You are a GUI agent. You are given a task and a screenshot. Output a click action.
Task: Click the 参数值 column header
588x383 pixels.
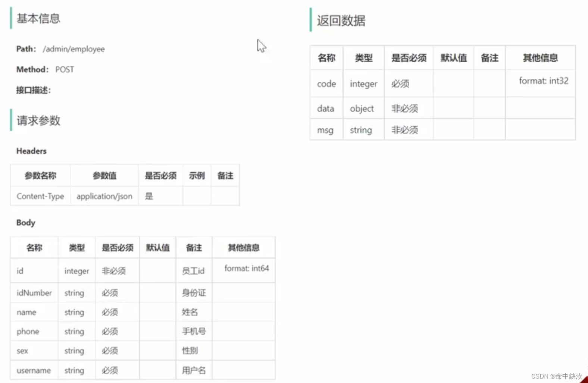tap(105, 176)
